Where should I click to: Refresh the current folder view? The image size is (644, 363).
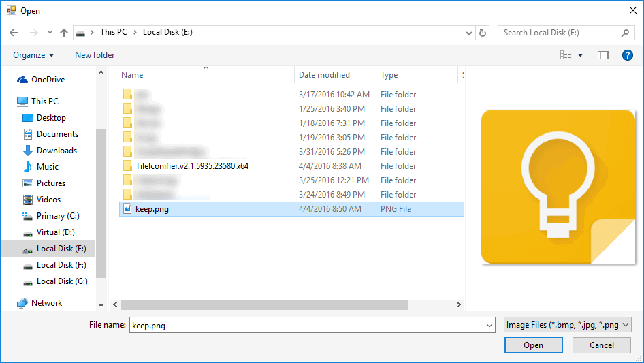coord(483,33)
